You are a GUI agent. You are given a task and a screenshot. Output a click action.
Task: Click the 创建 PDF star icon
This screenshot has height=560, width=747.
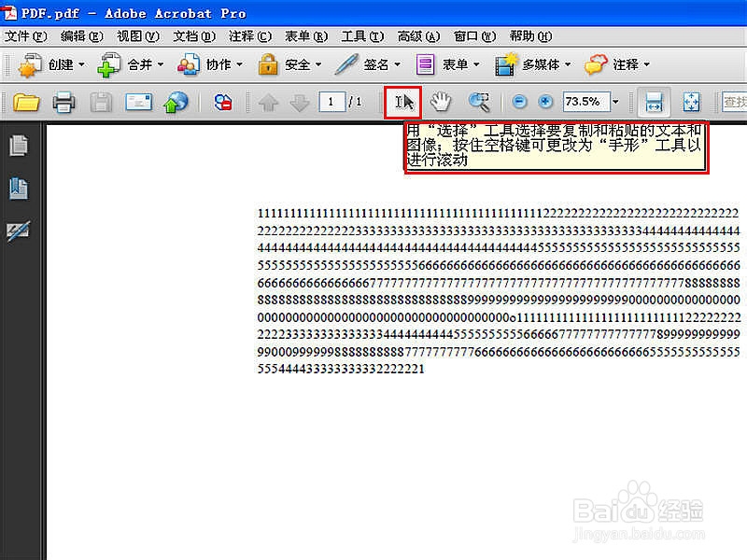[29, 64]
